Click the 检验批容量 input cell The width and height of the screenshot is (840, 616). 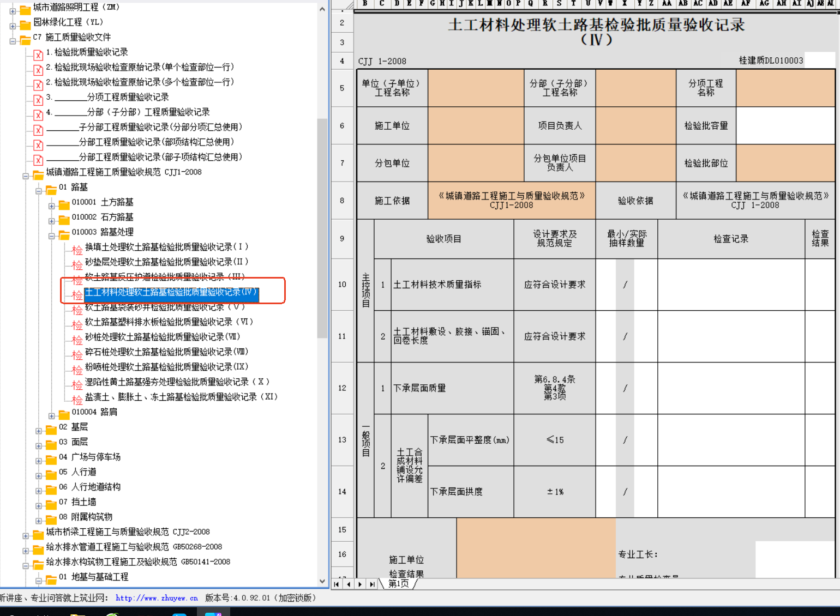tap(785, 125)
